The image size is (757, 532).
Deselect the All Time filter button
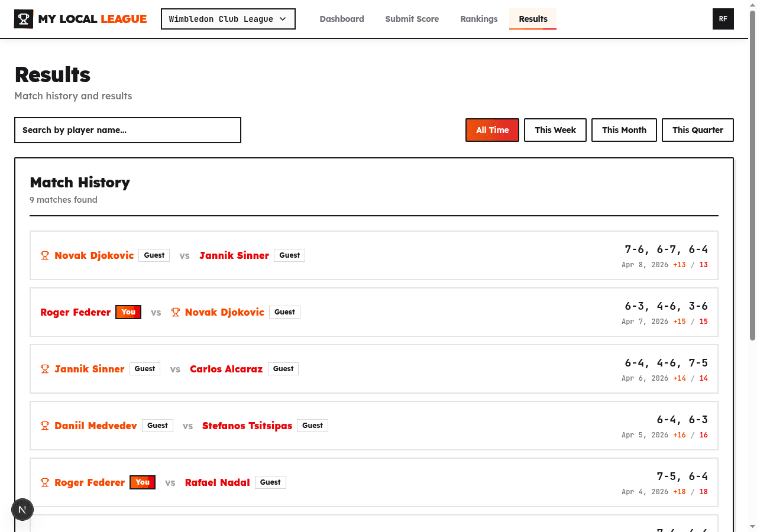pyautogui.click(x=492, y=129)
